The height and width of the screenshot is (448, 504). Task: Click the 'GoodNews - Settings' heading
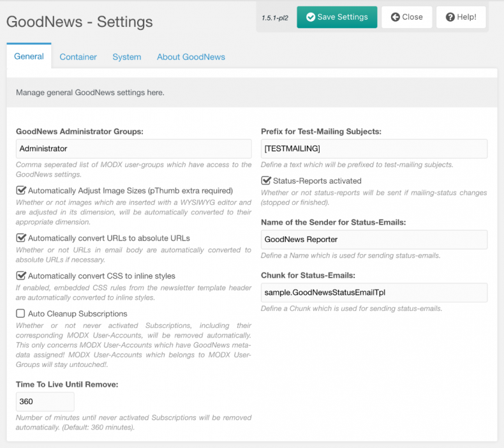tap(79, 22)
